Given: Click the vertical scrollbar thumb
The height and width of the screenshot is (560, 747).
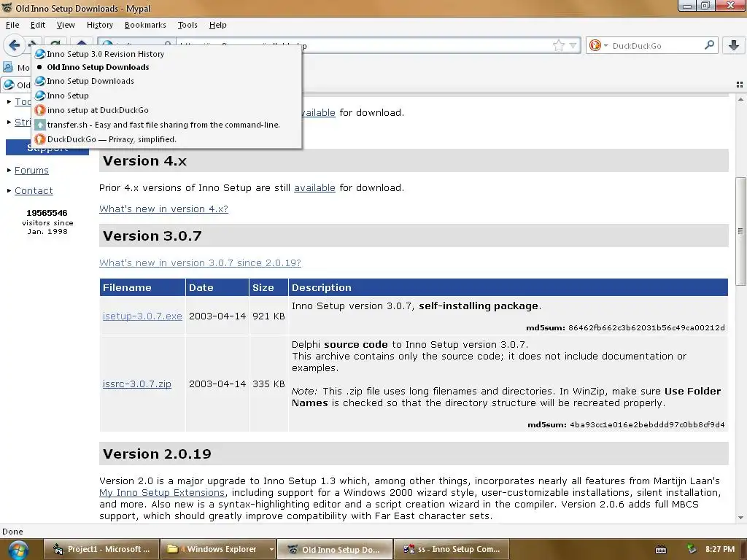Looking at the screenshot, I should pos(740,231).
